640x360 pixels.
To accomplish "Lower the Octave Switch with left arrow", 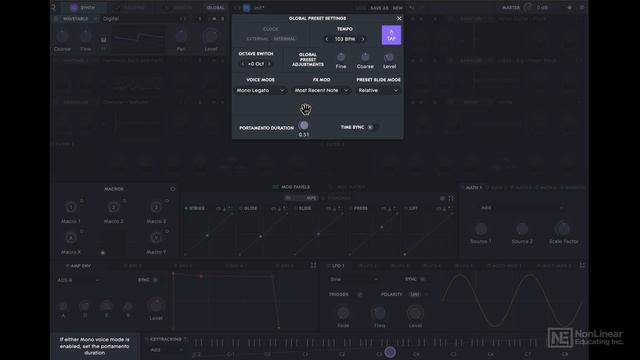I will [243, 64].
